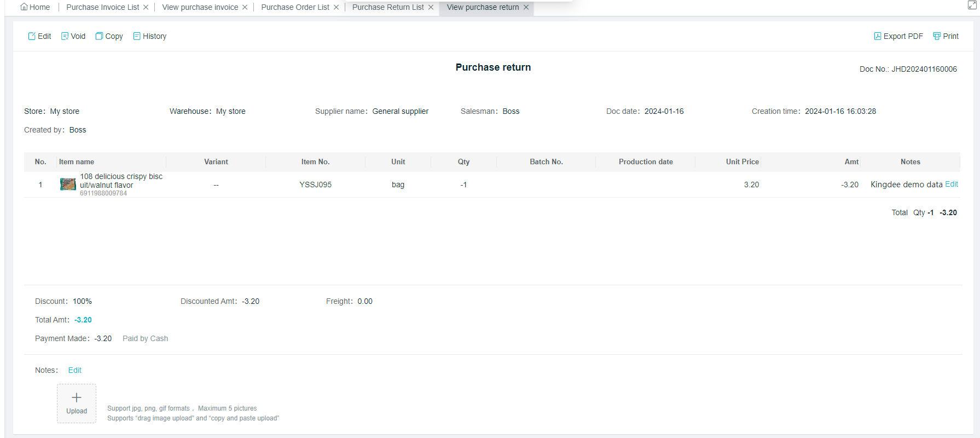
Task: Click the Unit Price column header
Action: click(x=742, y=162)
